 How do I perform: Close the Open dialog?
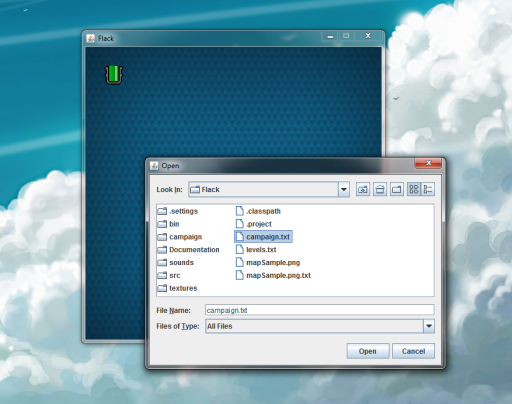click(428, 163)
